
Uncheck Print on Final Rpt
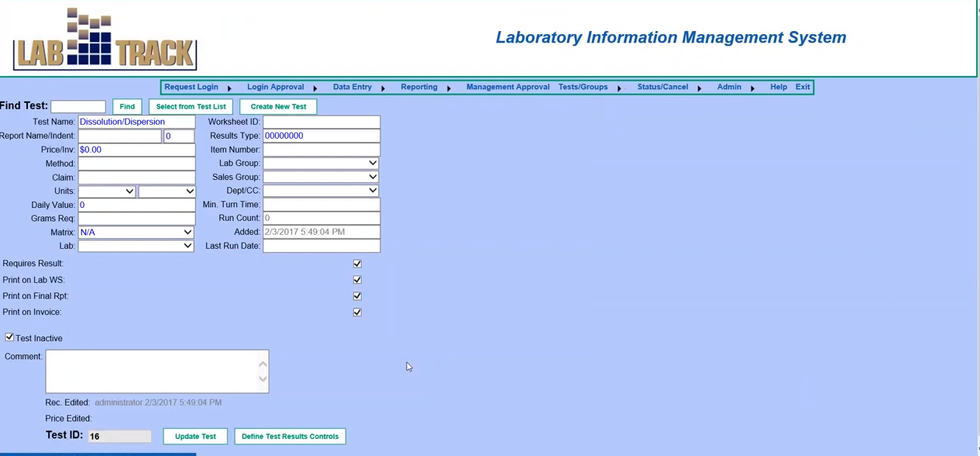coord(357,295)
